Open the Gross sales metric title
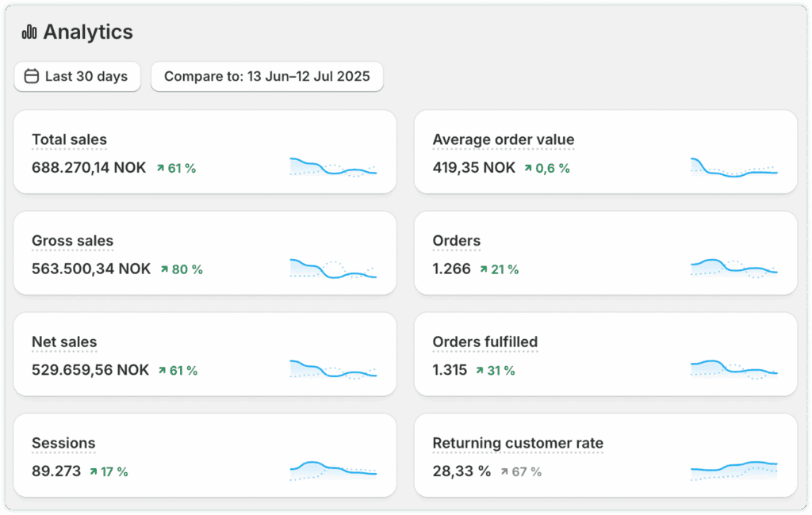This screenshot has height=515, width=812. tap(72, 242)
